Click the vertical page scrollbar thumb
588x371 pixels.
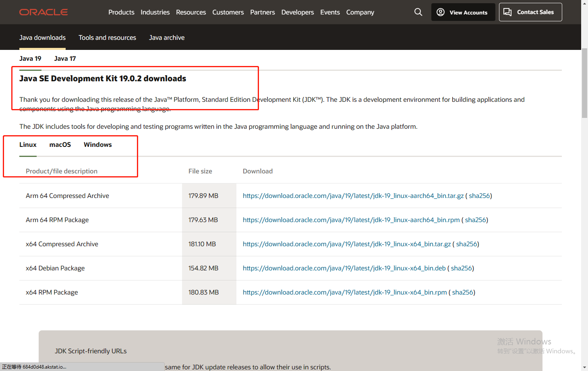(584, 83)
